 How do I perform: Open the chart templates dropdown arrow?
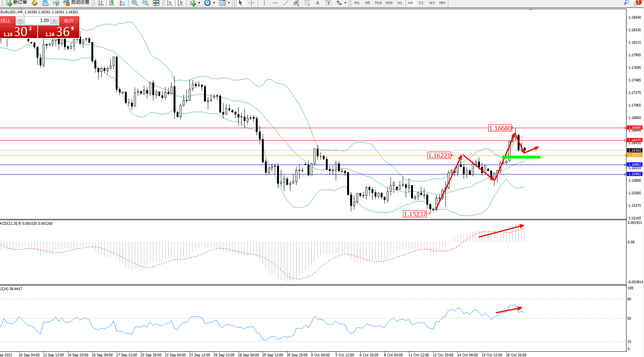[229, 3]
